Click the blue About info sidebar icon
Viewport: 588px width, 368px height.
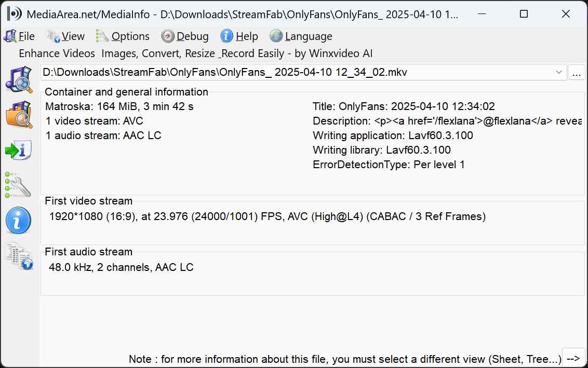tap(19, 221)
